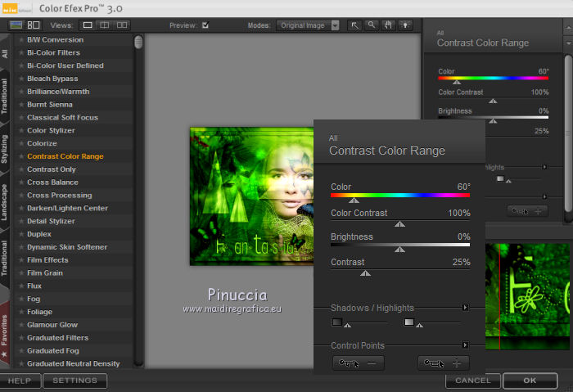Click the lightbulb background color icon
Screen dimensions: 573x392
pos(406,25)
